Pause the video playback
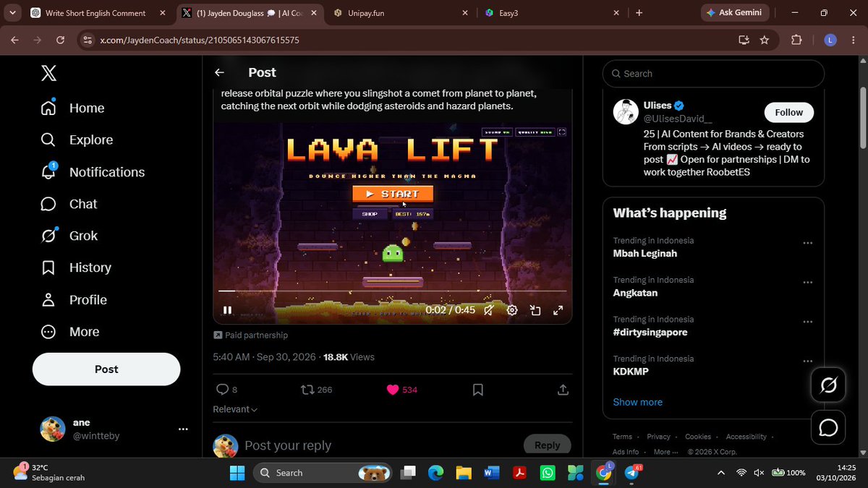The width and height of the screenshot is (868, 488). (227, 310)
